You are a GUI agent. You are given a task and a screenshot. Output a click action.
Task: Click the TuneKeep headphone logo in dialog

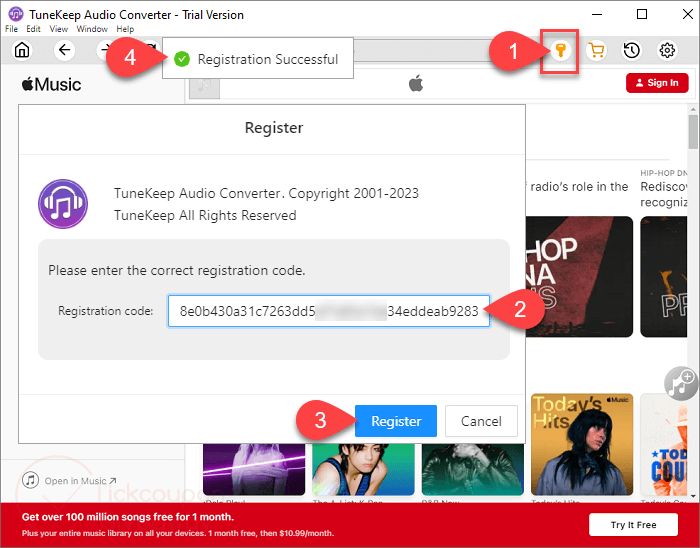tap(63, 203)
